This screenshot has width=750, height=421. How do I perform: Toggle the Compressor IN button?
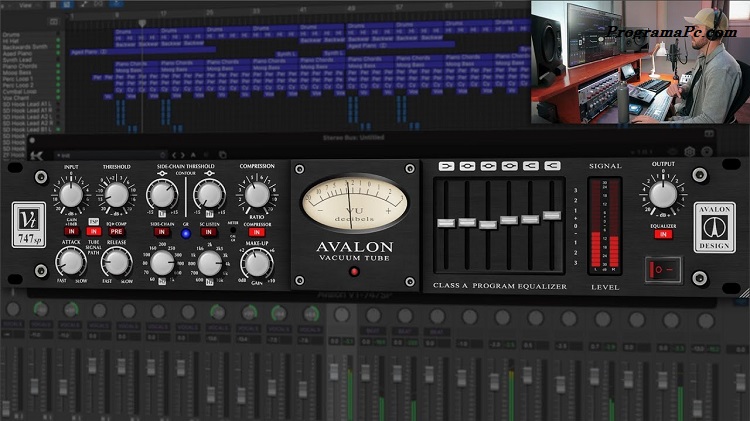[x=257, y=233]
